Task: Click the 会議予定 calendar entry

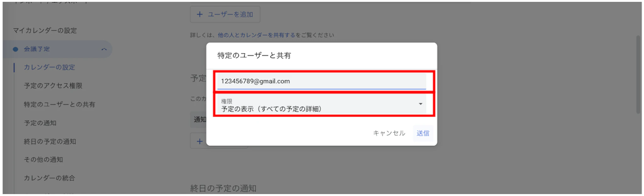Action: pyautogui.click(x=58, y=49)
